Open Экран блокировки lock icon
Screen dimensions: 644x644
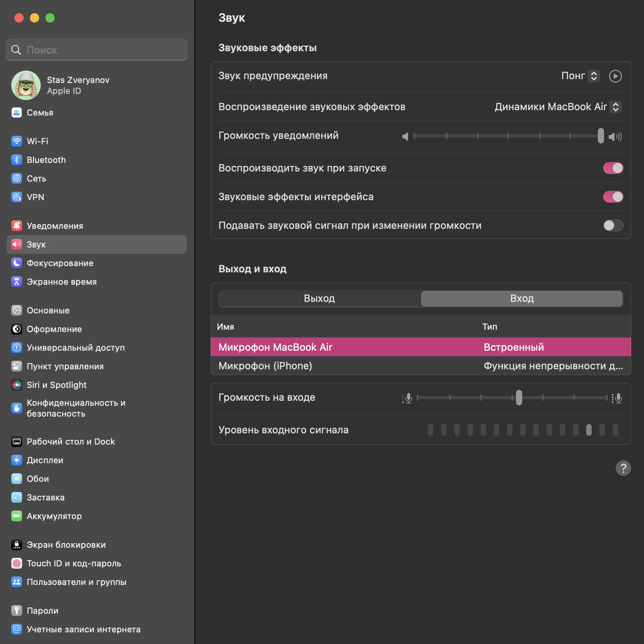[17, 545]
